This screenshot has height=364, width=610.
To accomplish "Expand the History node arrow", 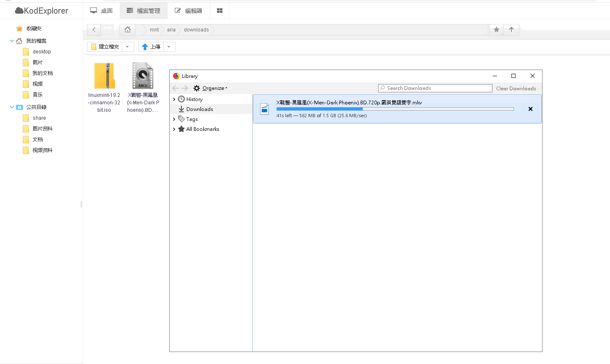I will coord(174,99).
